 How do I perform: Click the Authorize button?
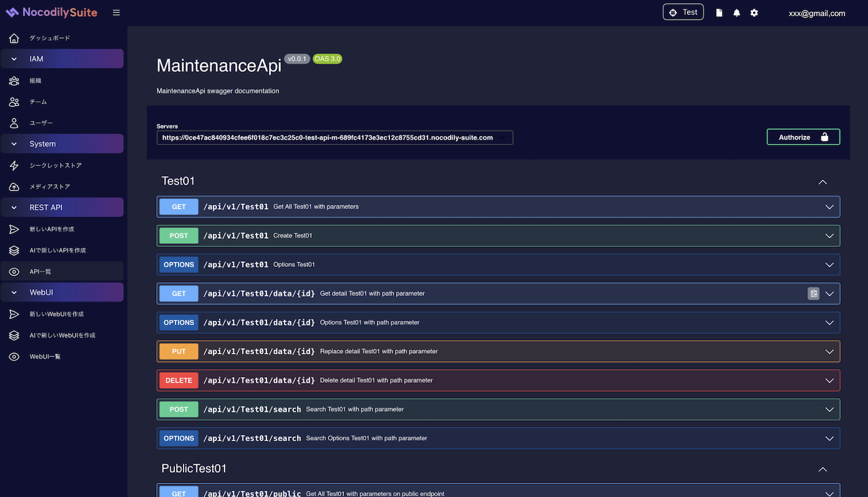tap(803, 137)
